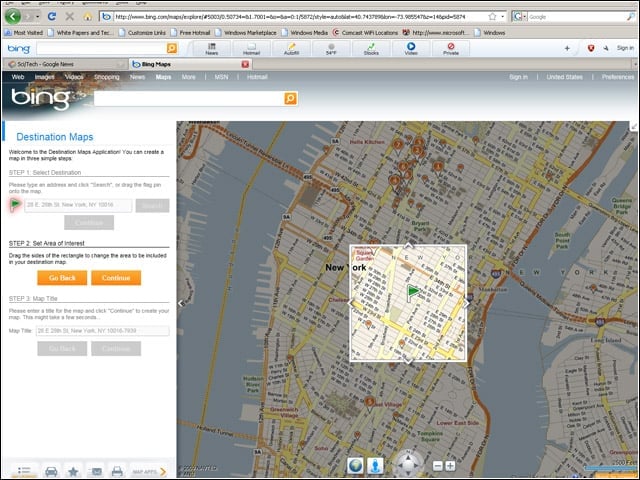The height and width of the screenshot is (480, 640).
Task: Zoom in with the plus map button
Action: (x=450, y=466)
